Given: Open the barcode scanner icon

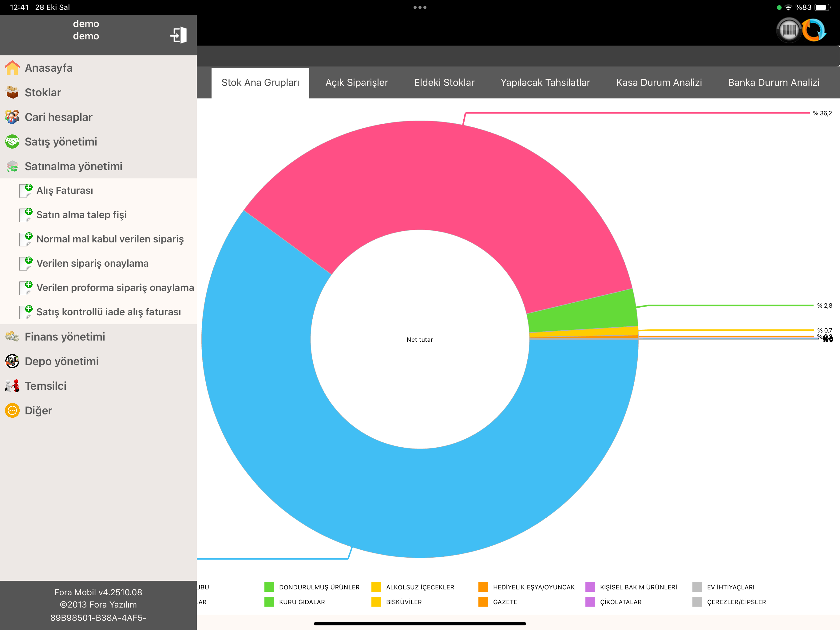Looking at the screenshot, I should click(x=789, y=30).
